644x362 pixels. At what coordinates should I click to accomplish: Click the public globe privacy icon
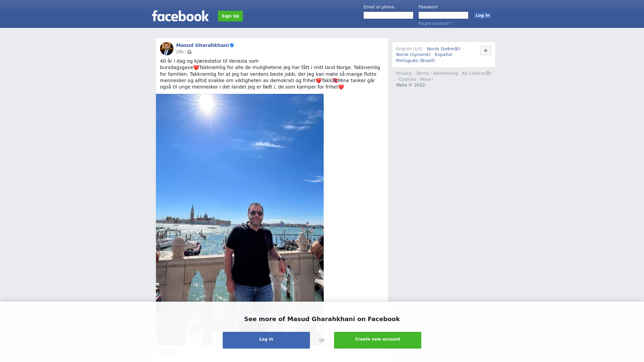(190, 52)
